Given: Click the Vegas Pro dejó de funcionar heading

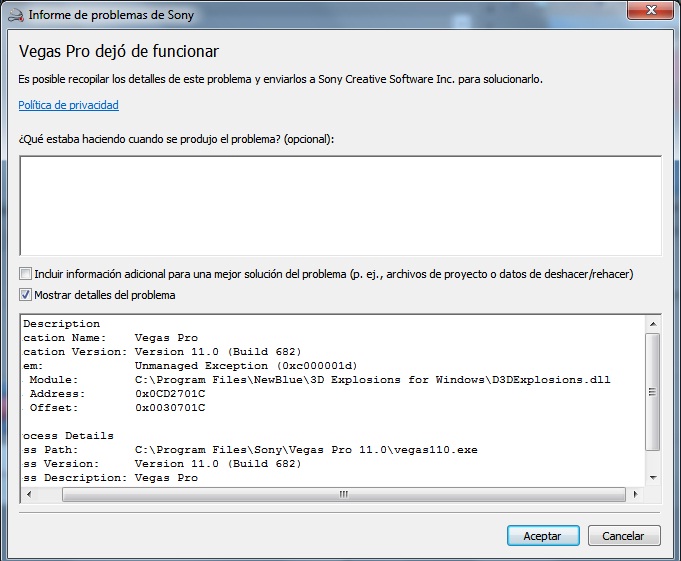Looking at the screenshot, I should click(x=119, y=51).
